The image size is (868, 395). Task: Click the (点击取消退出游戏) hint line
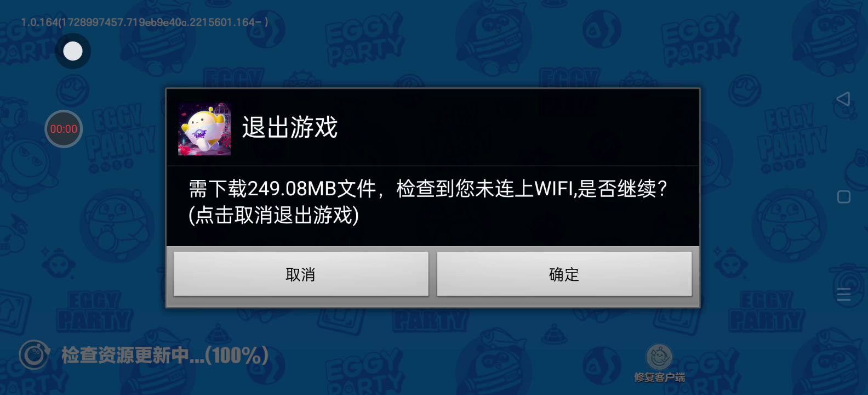[274, 215]
